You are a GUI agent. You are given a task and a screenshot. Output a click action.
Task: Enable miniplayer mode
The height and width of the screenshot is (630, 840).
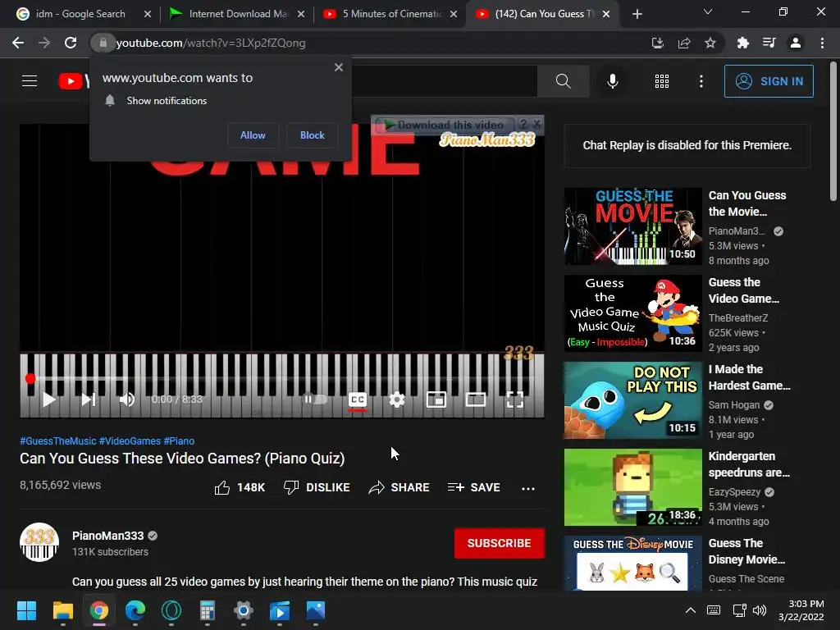pos(436,399)
